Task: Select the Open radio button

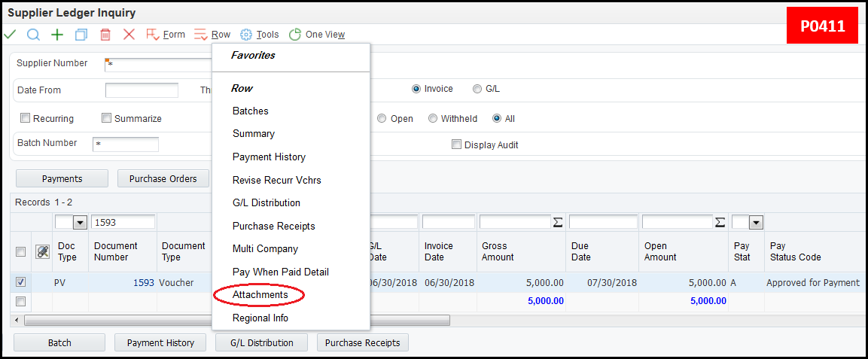Action: (x=382, y=118)
